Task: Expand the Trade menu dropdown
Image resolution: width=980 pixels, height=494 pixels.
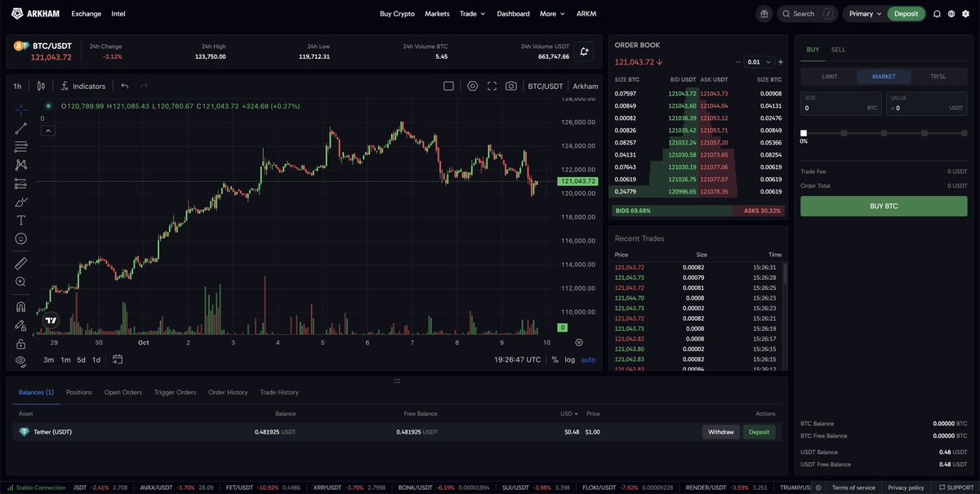Action: click(x=472, y=14)
